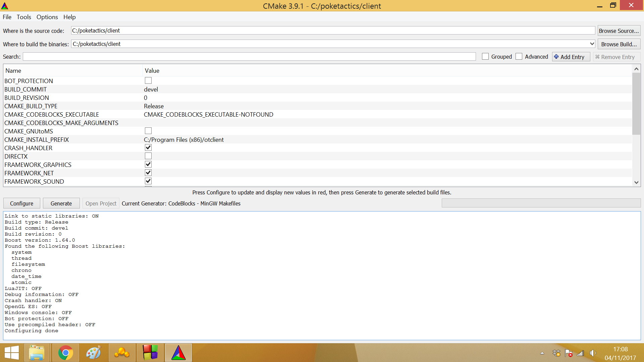
Task: Click the cache list vertical scrollbar thumb
Action: [x=636, y=104]
